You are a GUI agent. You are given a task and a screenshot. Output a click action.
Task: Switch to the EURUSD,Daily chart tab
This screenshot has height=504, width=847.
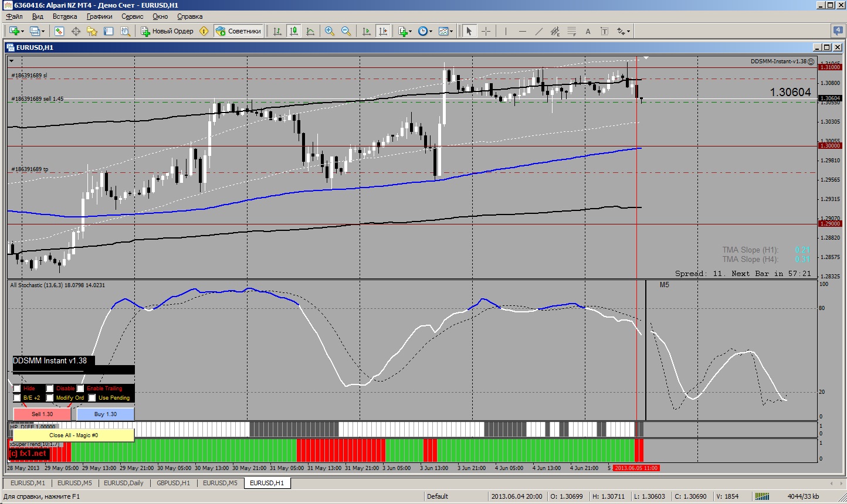[124, 483]
